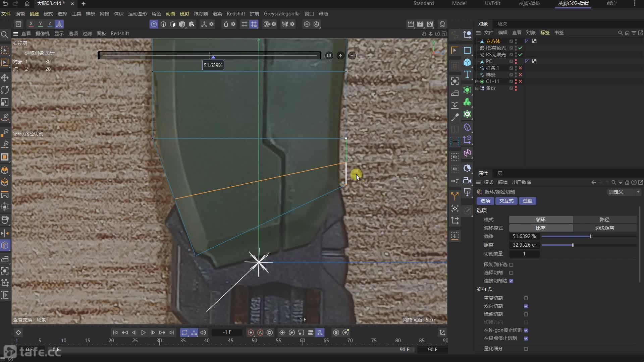Toggle the 双向切割 checkbox
Viewport: 644px width, 362px height.
point(526,306)
